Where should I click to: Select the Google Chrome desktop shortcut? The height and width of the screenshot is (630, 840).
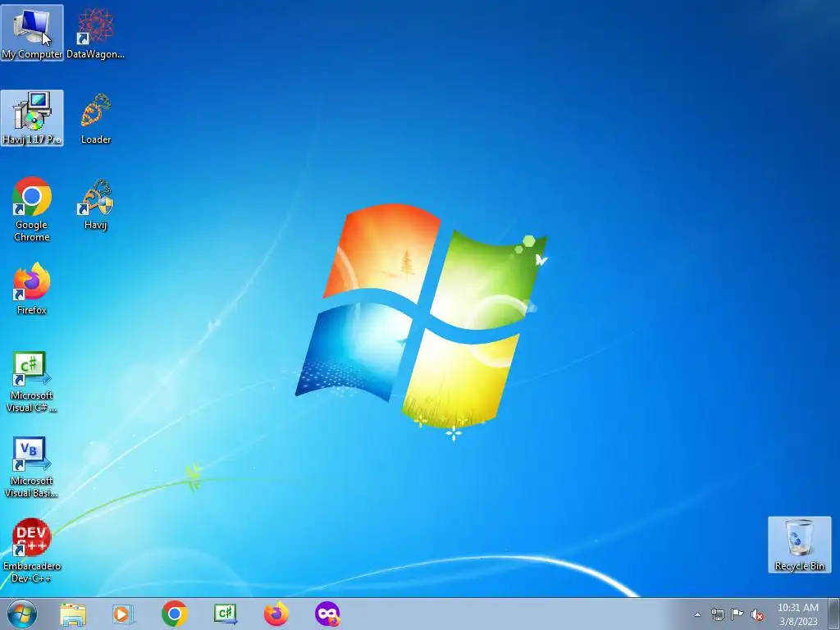[32, 209]
